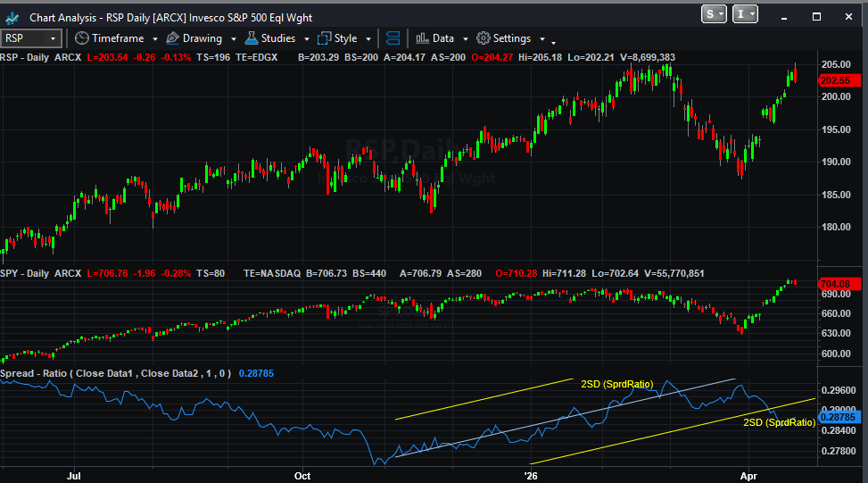Open the Style dropdown arrow
This screenshot has width=868, height=483.
pos(368,38)
